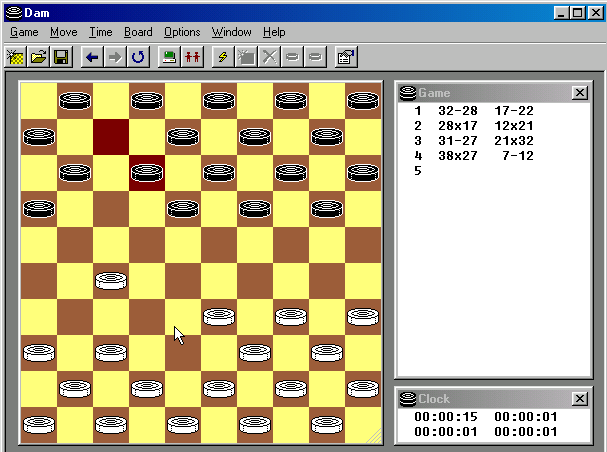607x452 pixels.
Task: Open the properties icon at toolbar end
Action: pyautogui.click(x=346, y=57)
